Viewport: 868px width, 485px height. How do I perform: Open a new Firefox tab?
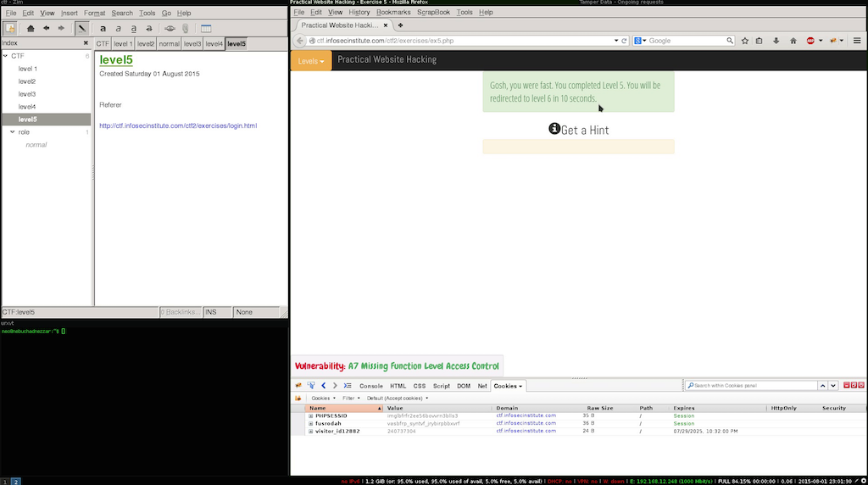[400, 25]
